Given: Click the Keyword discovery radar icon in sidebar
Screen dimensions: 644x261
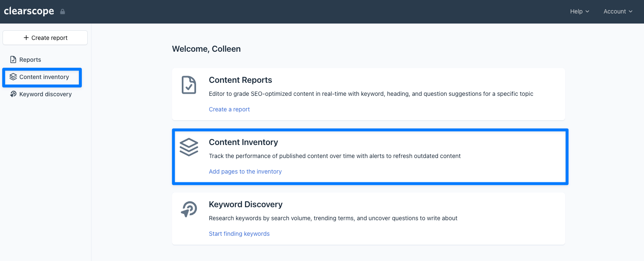Looking at the screenshot, I should point(13,94).
